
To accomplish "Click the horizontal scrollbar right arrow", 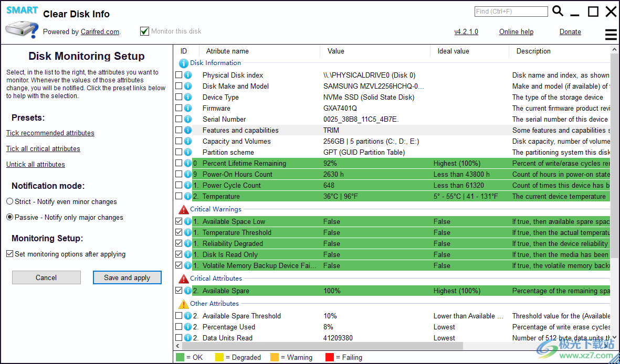I will coord(606,346).
